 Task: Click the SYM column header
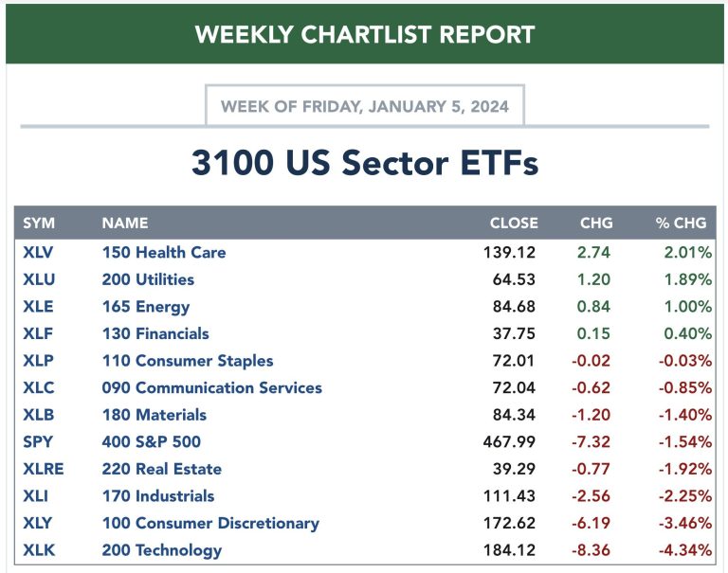39,224
